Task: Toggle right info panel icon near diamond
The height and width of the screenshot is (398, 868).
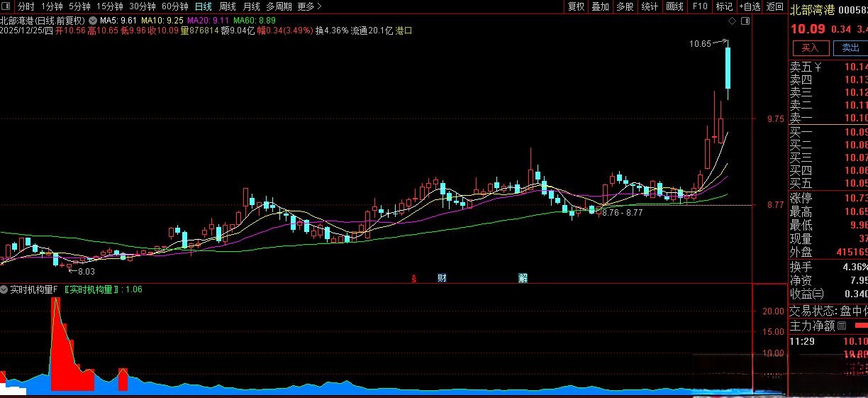Action: point(745,22)
